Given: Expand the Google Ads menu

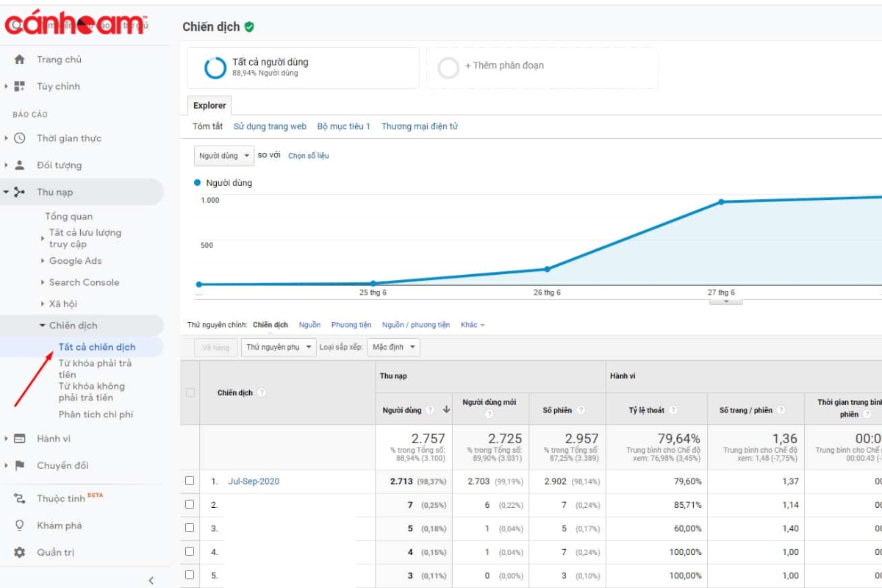Looking at the screenshot, I should pos(42,261).
